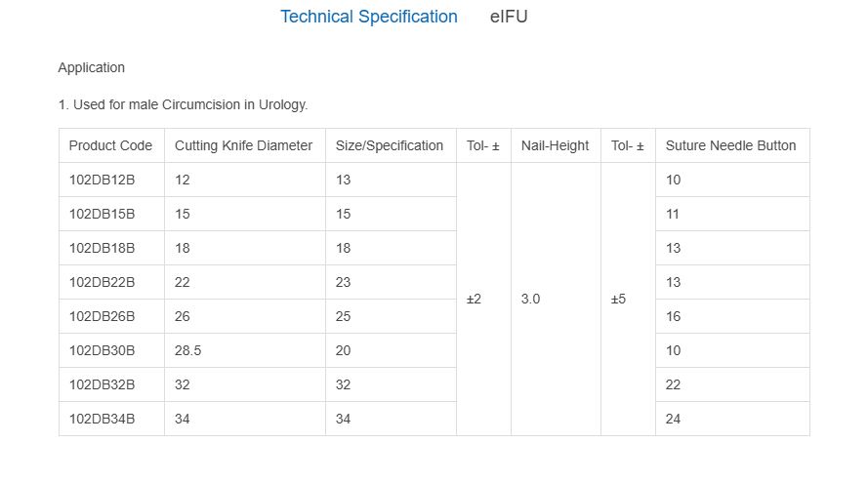
Task: Switch to the Technical Specification tab
Action: [368, 17]
